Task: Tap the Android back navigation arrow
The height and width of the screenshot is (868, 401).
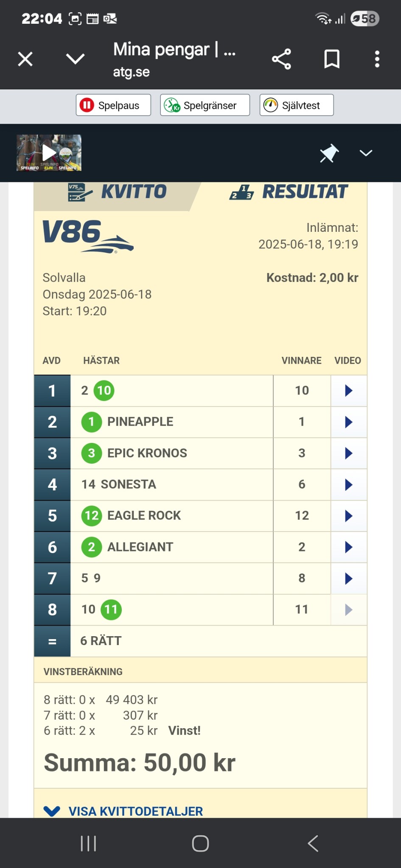Action: click(313, 843)
